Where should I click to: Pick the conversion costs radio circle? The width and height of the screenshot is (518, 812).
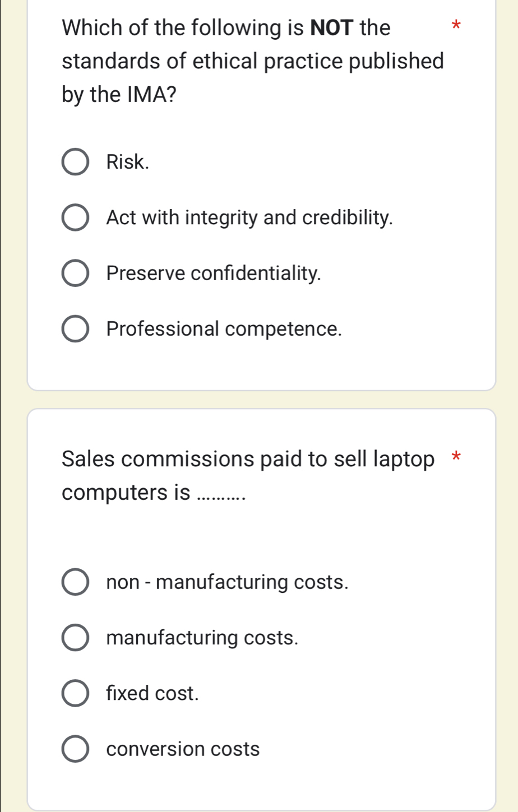click(x=75, y=749)
